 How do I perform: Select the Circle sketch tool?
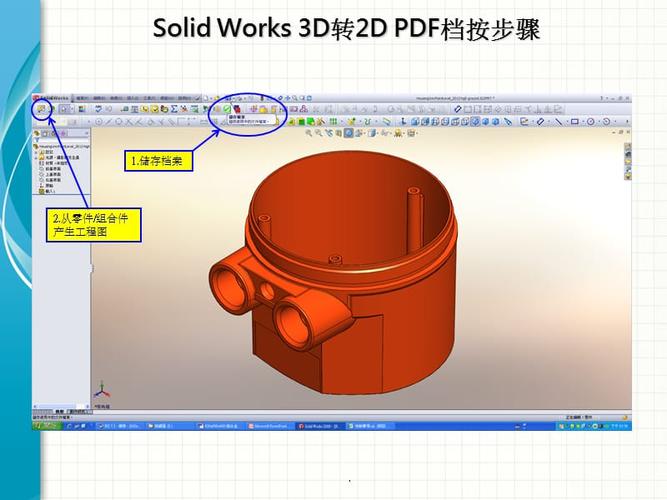(x=590, y=121)
